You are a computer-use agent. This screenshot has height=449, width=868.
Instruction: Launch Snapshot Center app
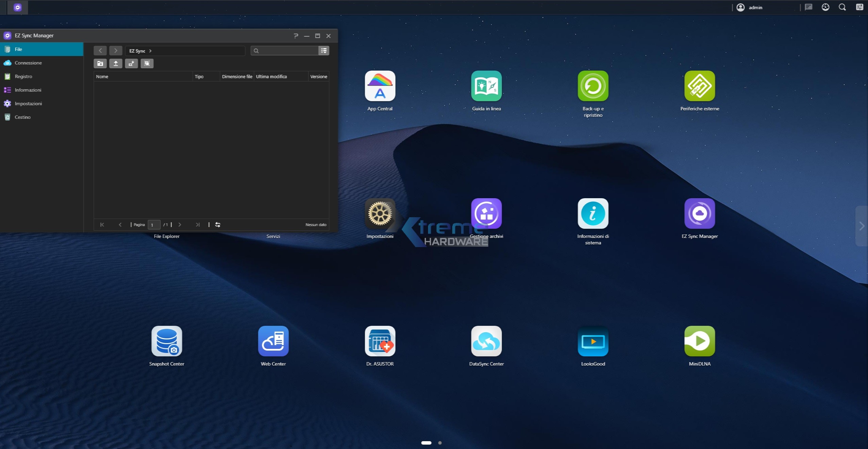166,341
